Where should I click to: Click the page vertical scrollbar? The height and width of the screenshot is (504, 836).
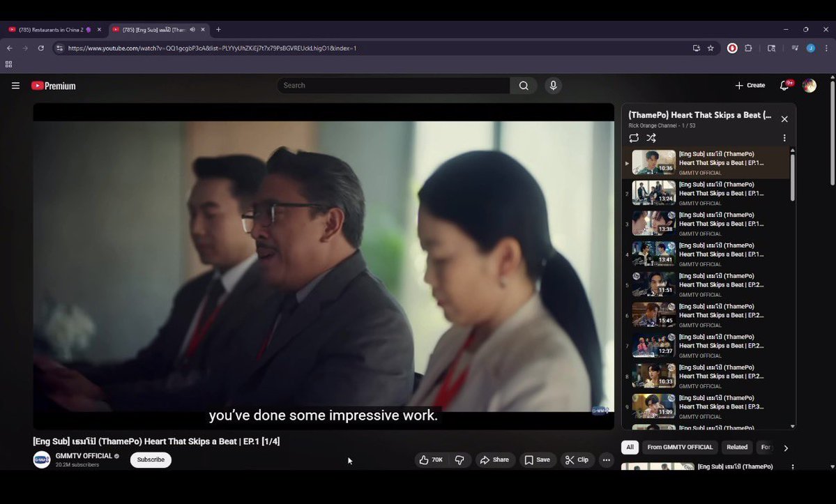[x=833, y=133]
